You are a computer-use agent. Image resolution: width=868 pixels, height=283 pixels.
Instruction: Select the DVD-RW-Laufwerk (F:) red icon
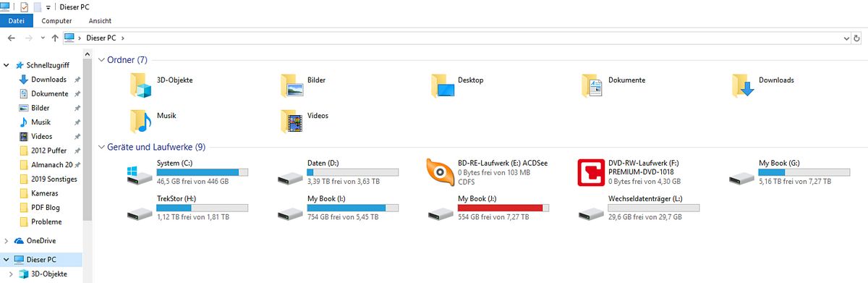pyautogui.click(x=591, y=172)
